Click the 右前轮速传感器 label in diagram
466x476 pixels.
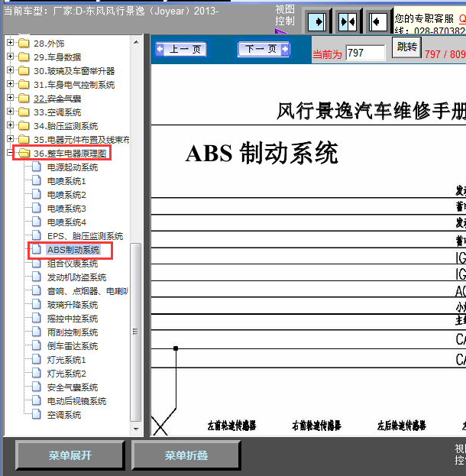click(316, 426)
